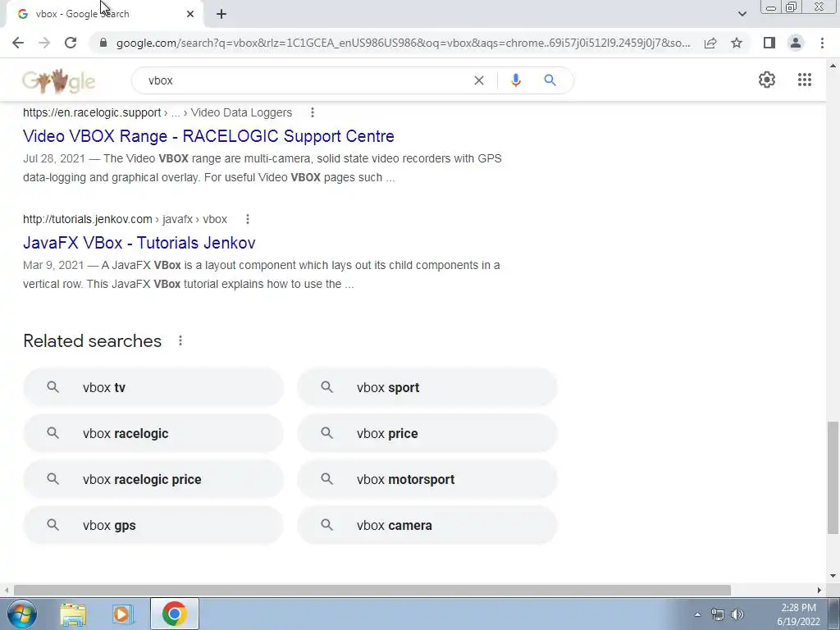Launch Windows Media Player from the taskbar
The image size is (840, 630).
pos(123,614)
